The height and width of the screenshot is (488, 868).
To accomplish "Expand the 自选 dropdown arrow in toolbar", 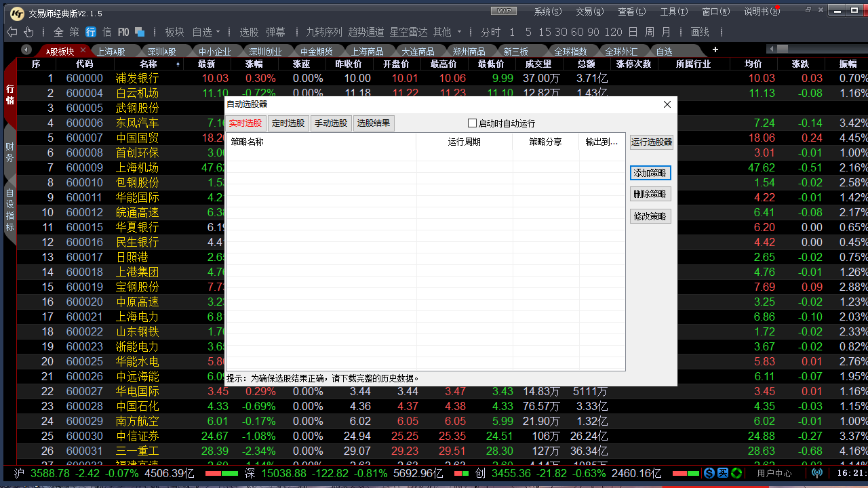I will [x=226, y=32].
